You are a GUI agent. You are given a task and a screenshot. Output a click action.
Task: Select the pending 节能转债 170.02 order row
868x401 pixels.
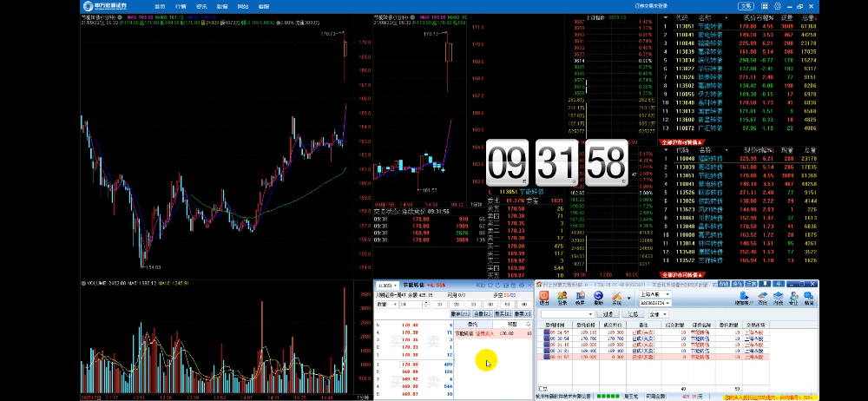coord(493,333)
